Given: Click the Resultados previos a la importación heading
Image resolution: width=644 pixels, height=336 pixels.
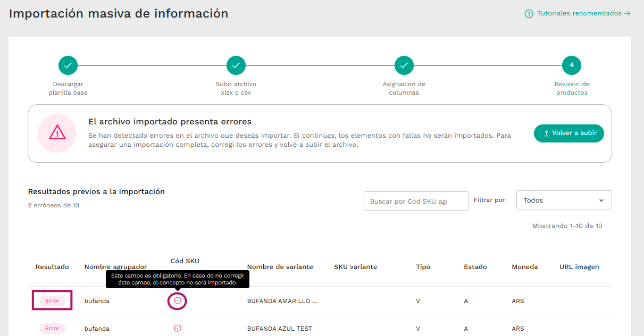Looking at the screenshot, I should [x=96, y=192].
